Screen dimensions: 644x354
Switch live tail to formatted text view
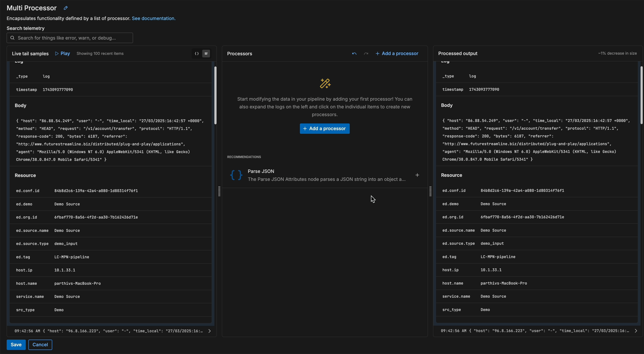206,54
